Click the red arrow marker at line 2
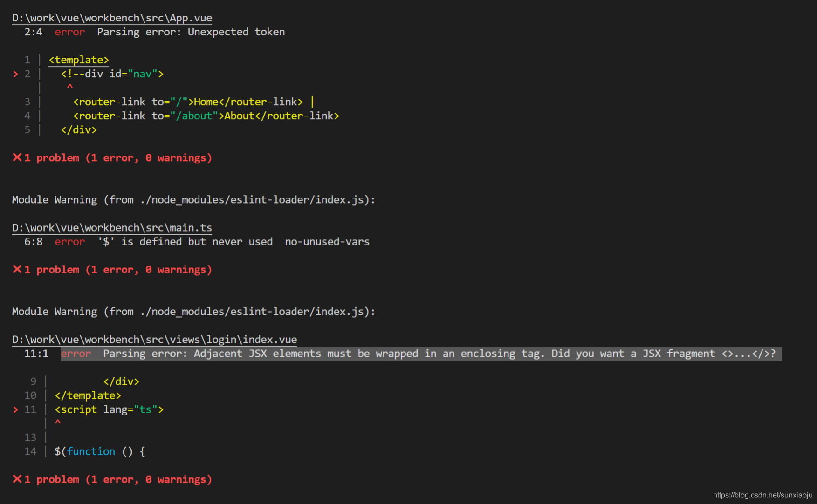Image resolution: width=817 pixels, height=504 pixels. 15,74
